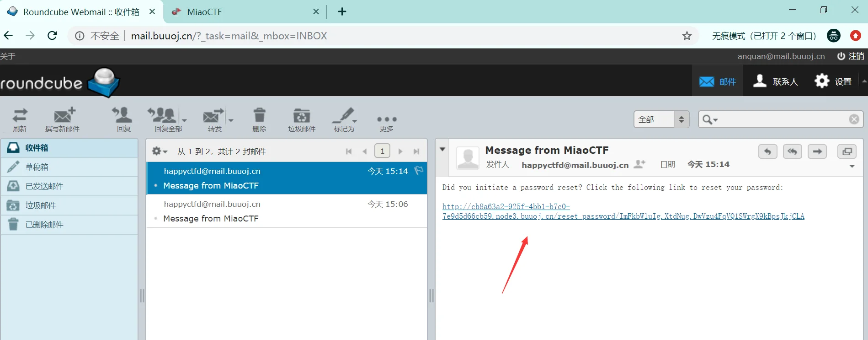Viewport: 868px width, 340px height.
Task: Bookmark this page with the star icon
Action: point(687,36)
